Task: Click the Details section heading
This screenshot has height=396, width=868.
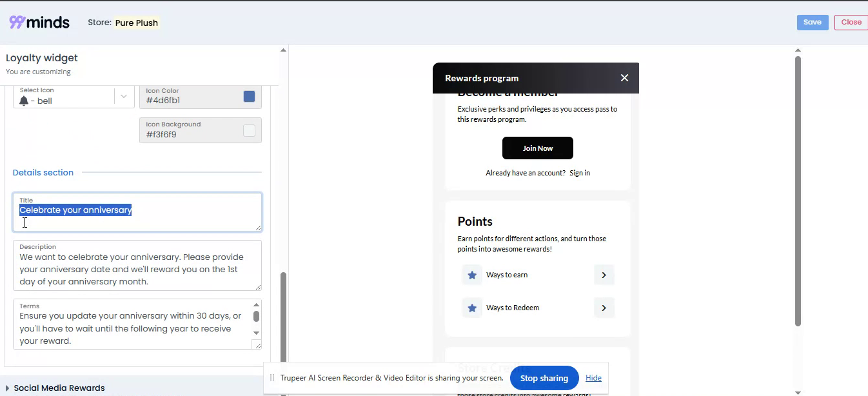Action: click(43, 172)
